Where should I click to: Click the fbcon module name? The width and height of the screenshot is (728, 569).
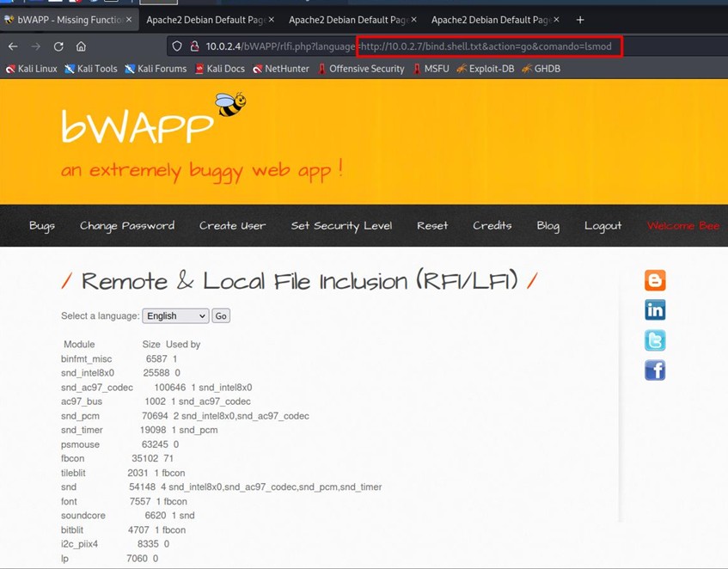click(72, 458)
